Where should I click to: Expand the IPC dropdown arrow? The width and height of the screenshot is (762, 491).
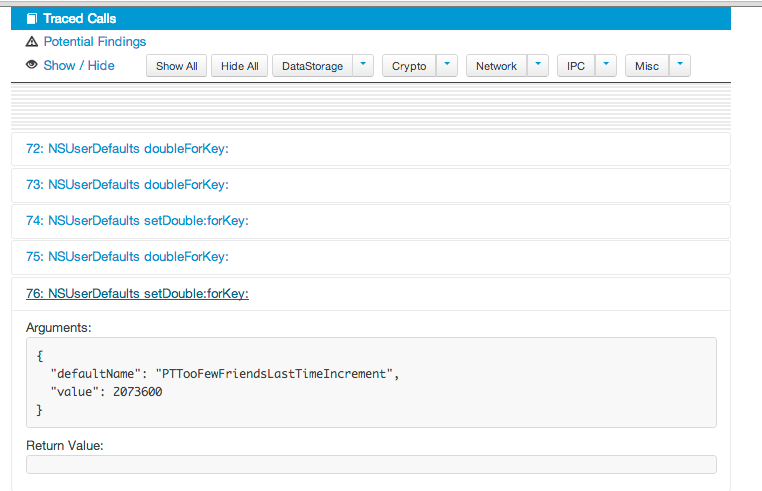point(606,66)
